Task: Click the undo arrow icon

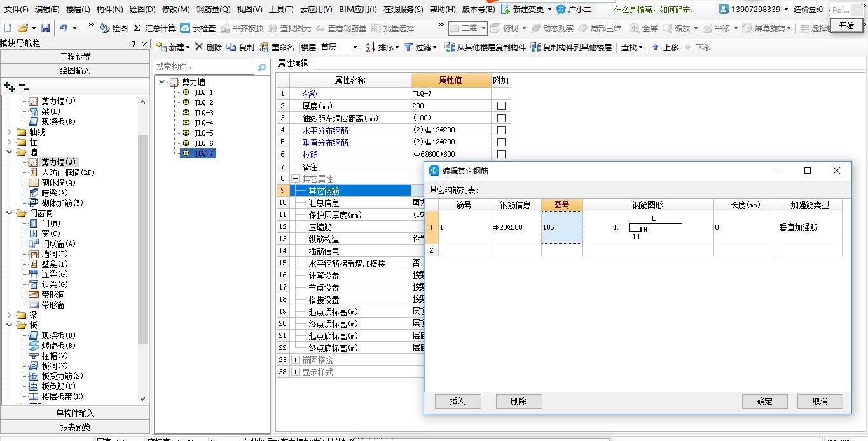Action: [63, 28]
